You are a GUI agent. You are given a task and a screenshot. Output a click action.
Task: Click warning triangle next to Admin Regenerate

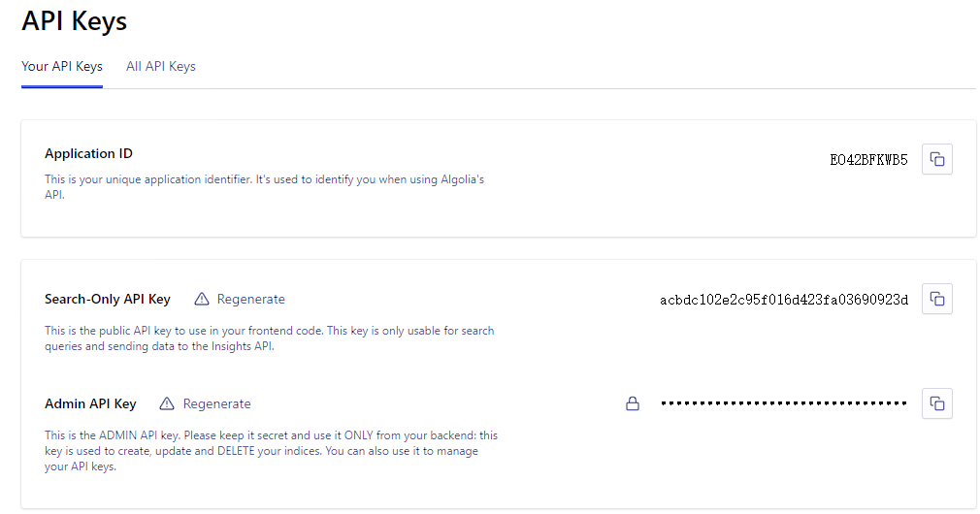(x=167, y=403)
